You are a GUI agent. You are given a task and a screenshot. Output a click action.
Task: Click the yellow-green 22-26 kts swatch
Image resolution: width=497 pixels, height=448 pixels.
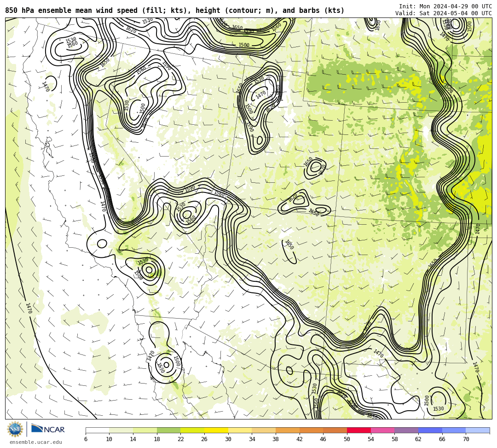192,430
